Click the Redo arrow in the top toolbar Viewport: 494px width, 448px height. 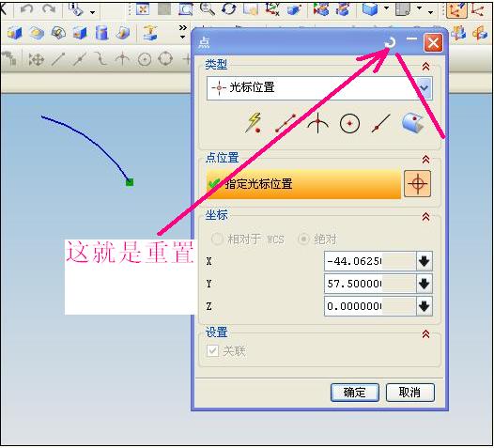point(49,8)
